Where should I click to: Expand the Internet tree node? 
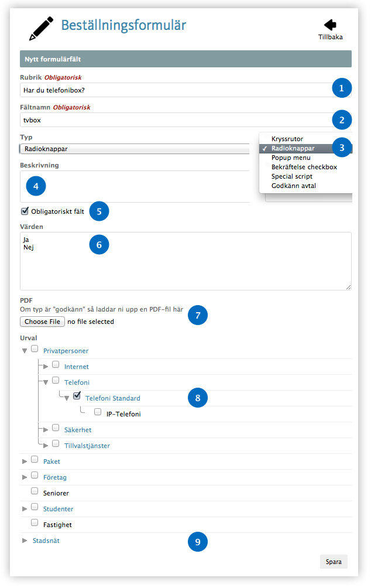click(46, 367)
